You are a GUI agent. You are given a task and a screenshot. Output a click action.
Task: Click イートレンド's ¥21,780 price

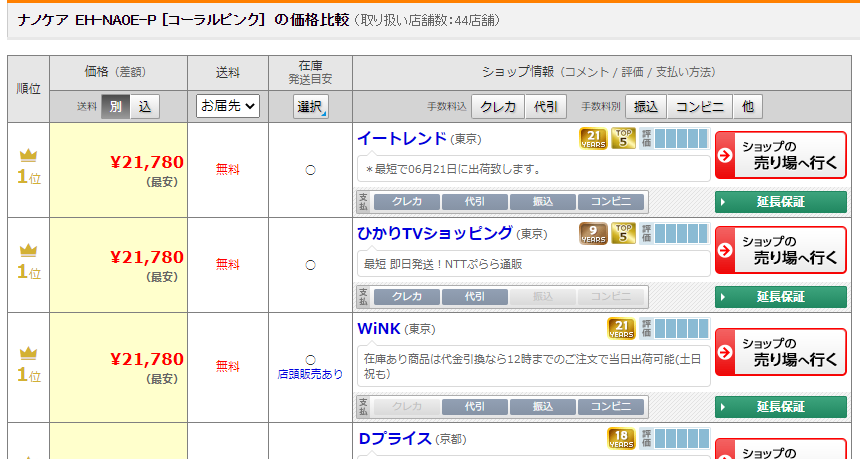[x=147, y=162]
